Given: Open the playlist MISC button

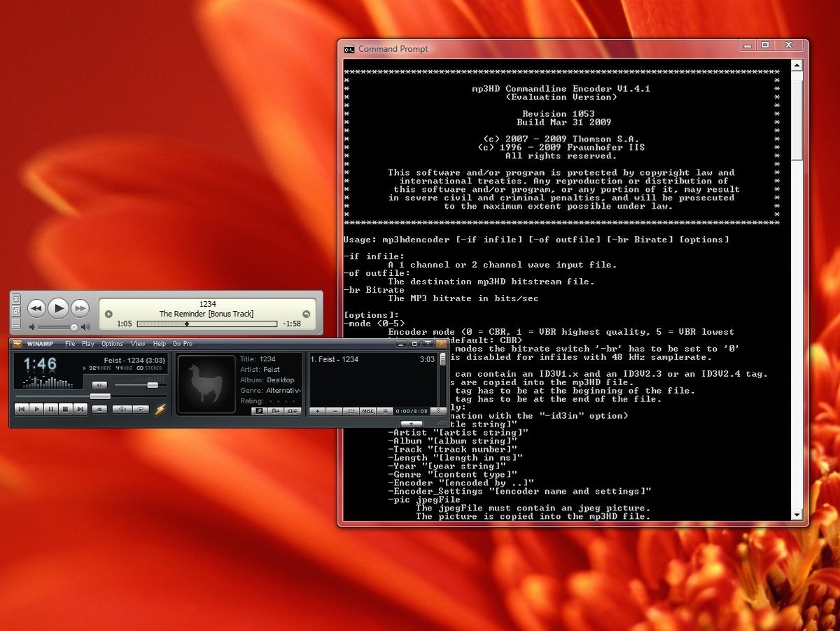Looking at the screenshot, I should (x=367, y=412).
